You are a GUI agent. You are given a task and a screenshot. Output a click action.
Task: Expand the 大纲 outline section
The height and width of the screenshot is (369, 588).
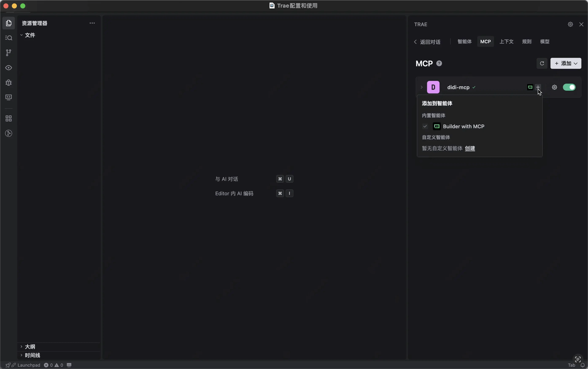30,347
